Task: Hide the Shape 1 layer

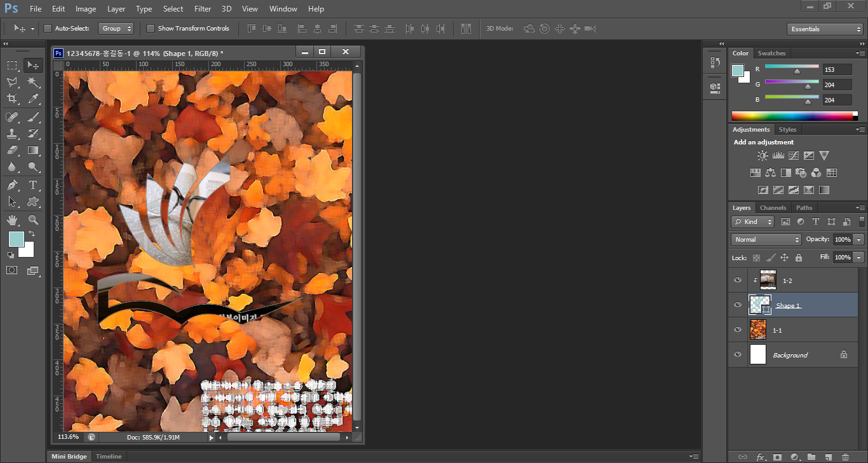Action: (x=738, y=305)
